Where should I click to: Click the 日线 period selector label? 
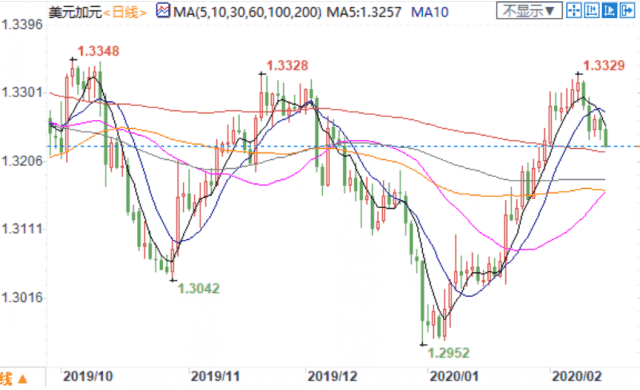(x=124, y=12)
